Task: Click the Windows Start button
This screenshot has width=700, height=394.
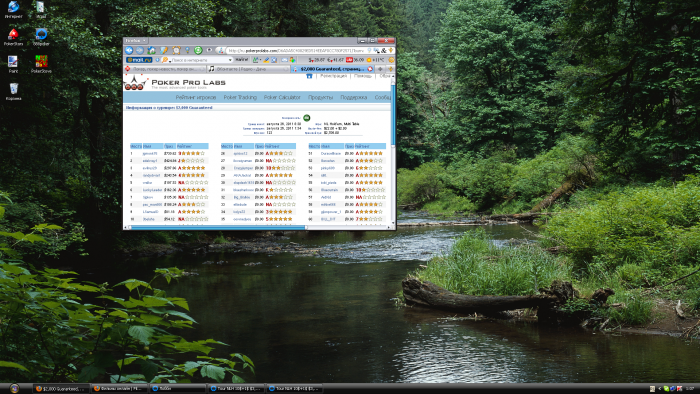Action: pos(14,388)
